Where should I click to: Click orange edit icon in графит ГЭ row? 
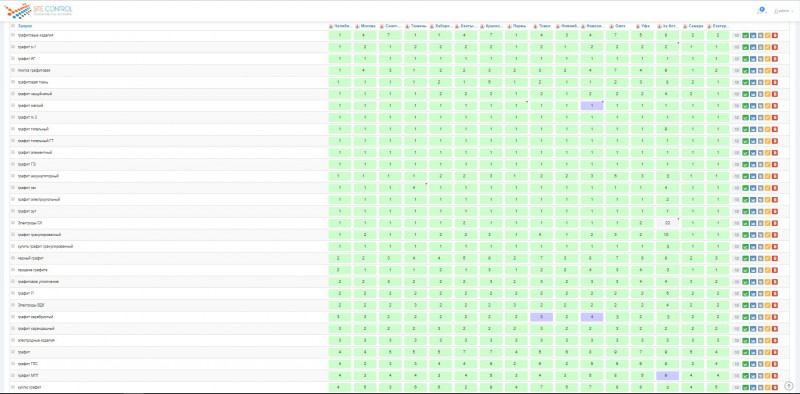tap(767, 164)
